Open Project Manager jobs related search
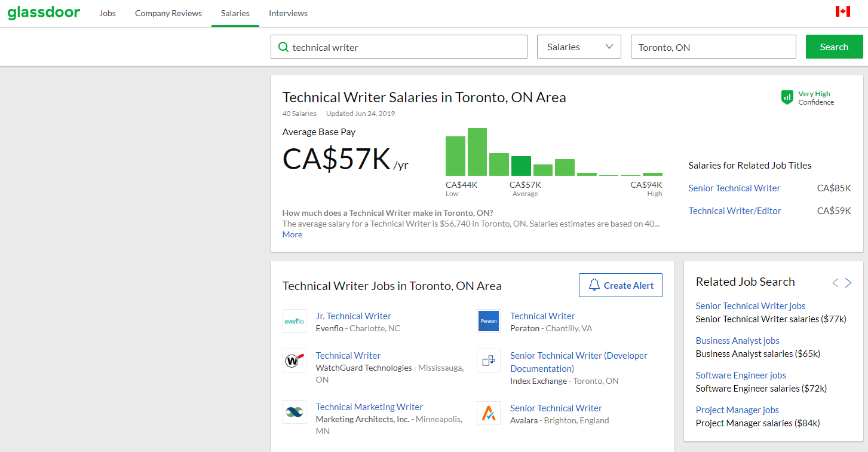Screen dimensions: 868x452 (x=737, y=410)
